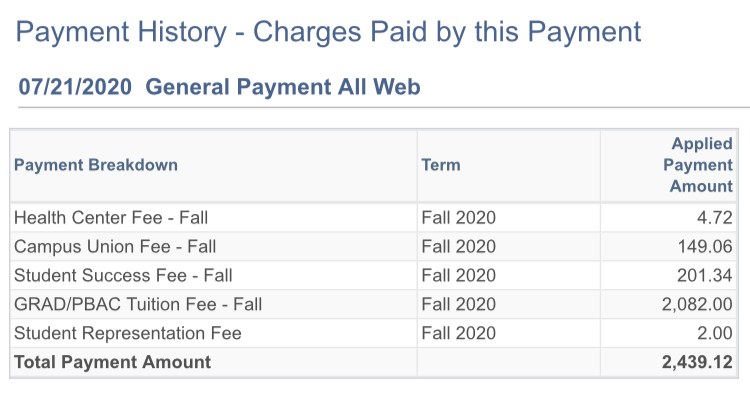Screen dimensions: 750x416
Task: Select the GRAD/PBAC Tuition Fee - Fall row
Action: pyautogui.click(x=374, y=304)
